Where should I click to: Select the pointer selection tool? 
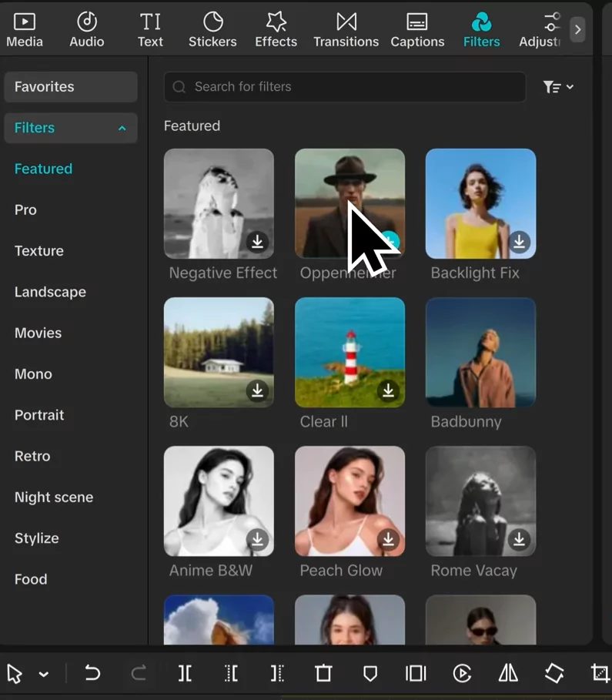click(x=15, y=673)
